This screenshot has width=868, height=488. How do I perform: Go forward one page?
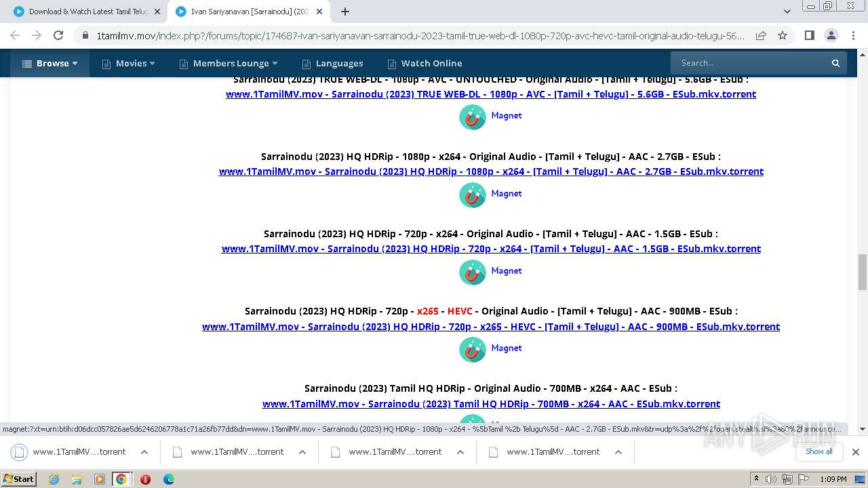tap(37, 35)
